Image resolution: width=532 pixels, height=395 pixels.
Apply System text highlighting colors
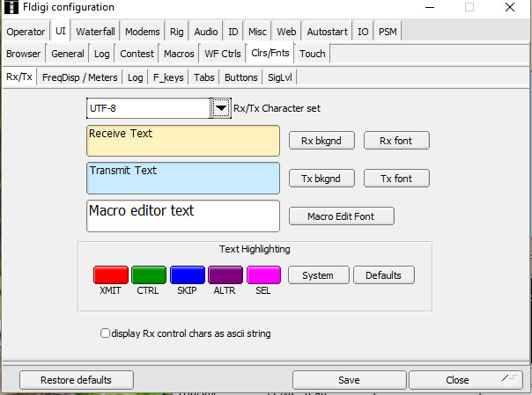[x=318, y=275]
